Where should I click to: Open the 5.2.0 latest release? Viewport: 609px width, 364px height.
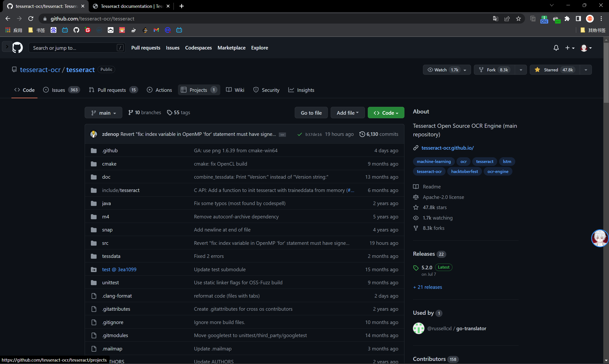tap(427, 268)
